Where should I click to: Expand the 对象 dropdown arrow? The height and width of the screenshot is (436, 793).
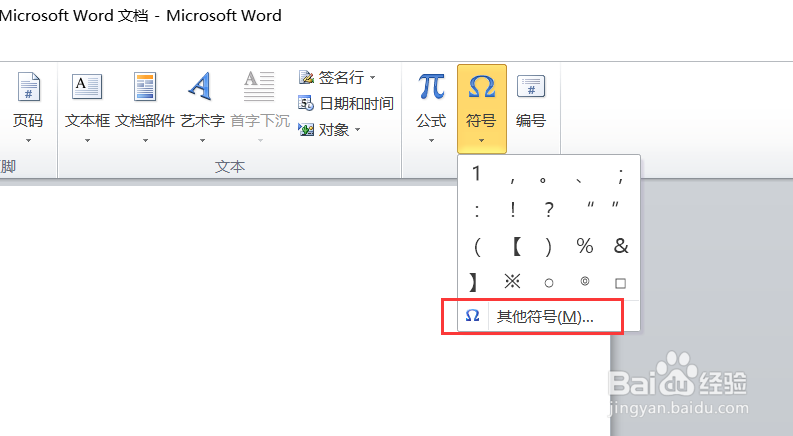(358, 130)
